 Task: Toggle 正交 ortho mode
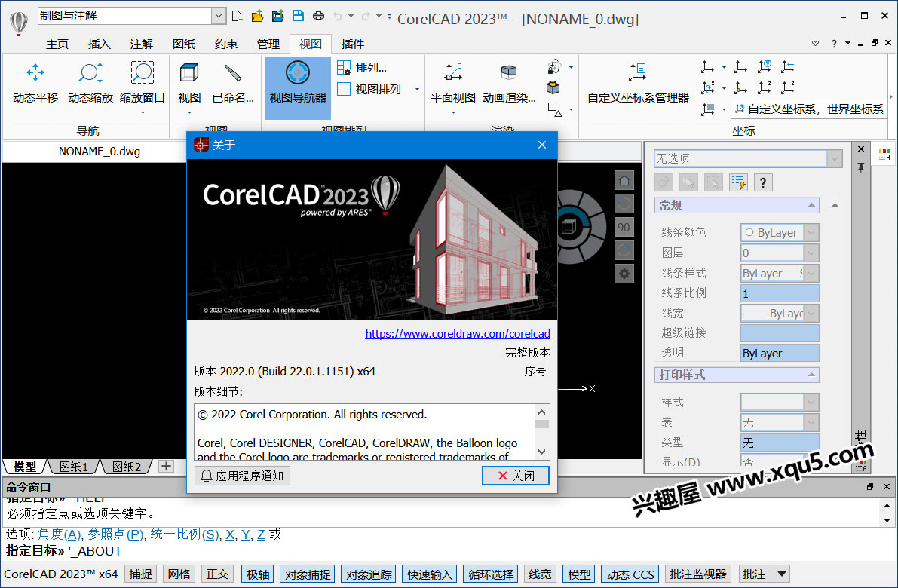coord(218,574)
